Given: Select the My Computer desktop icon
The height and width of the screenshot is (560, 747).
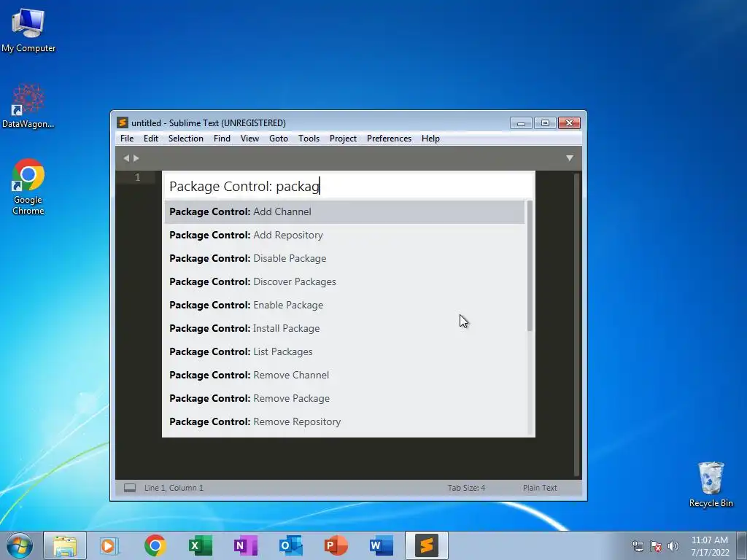Looking at the screenshot, I should [x=28, y=30].
